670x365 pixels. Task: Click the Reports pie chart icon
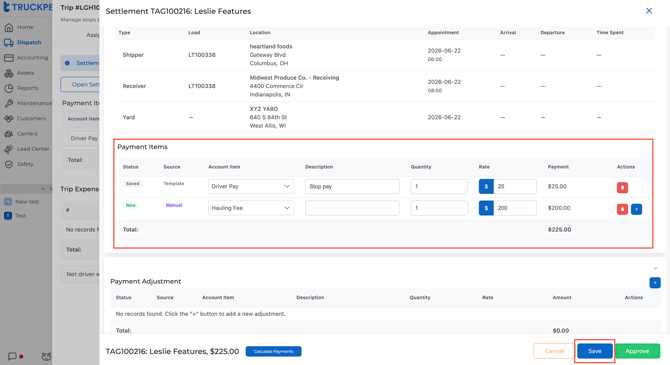click(9, 88)
